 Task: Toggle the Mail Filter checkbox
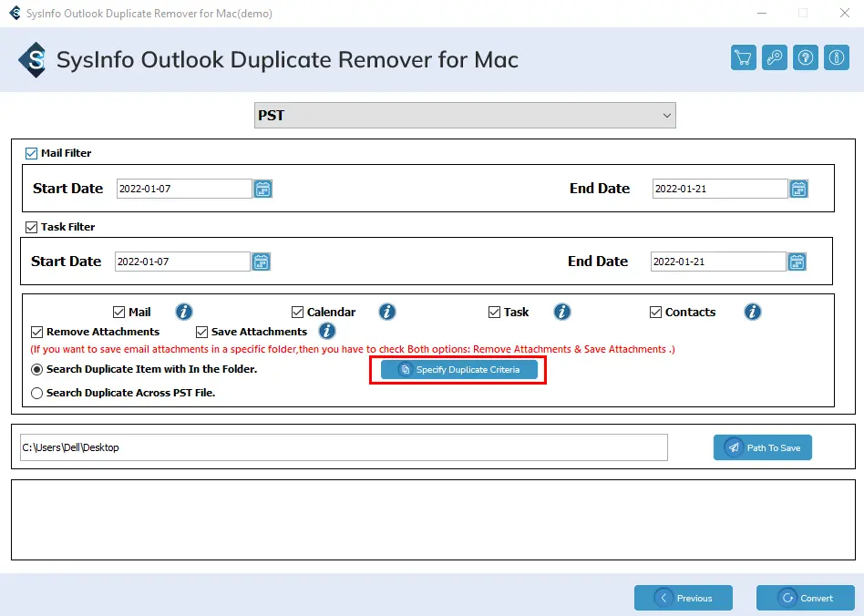31,153
